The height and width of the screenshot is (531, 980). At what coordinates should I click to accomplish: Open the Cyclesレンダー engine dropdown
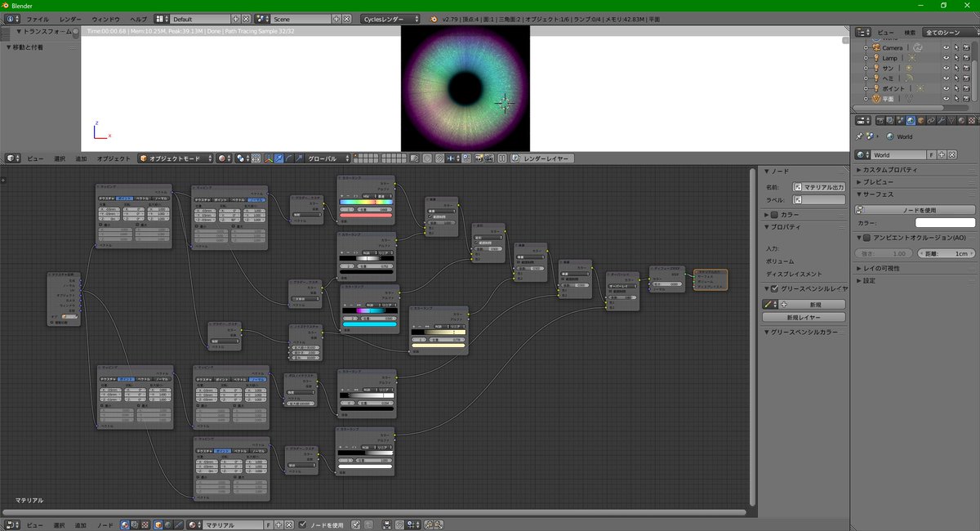390,19
